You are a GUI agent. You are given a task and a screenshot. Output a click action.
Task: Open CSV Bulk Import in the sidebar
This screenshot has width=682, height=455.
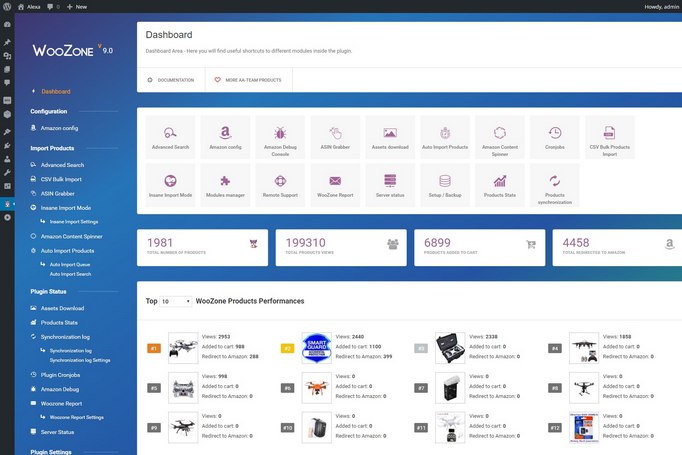61,179
